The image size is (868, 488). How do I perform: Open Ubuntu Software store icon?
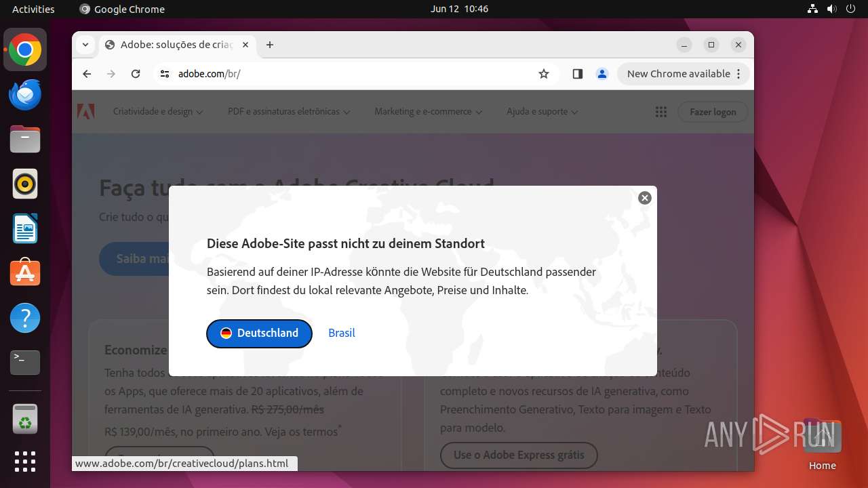(25, 273)
